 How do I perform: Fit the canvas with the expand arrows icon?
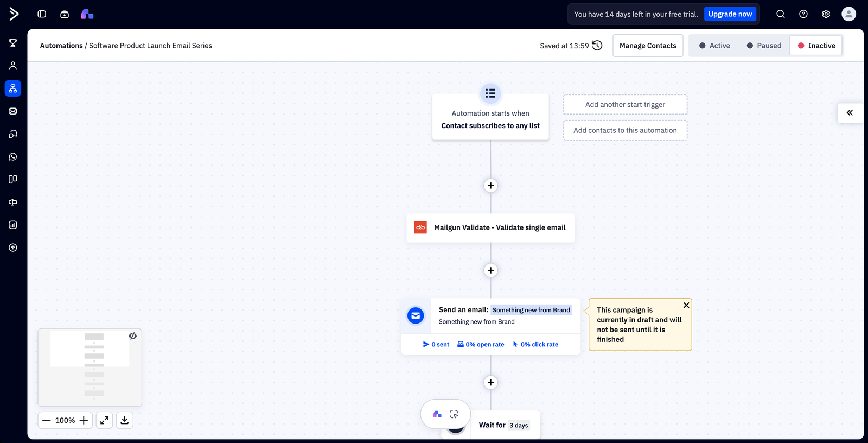click(104, 420)
